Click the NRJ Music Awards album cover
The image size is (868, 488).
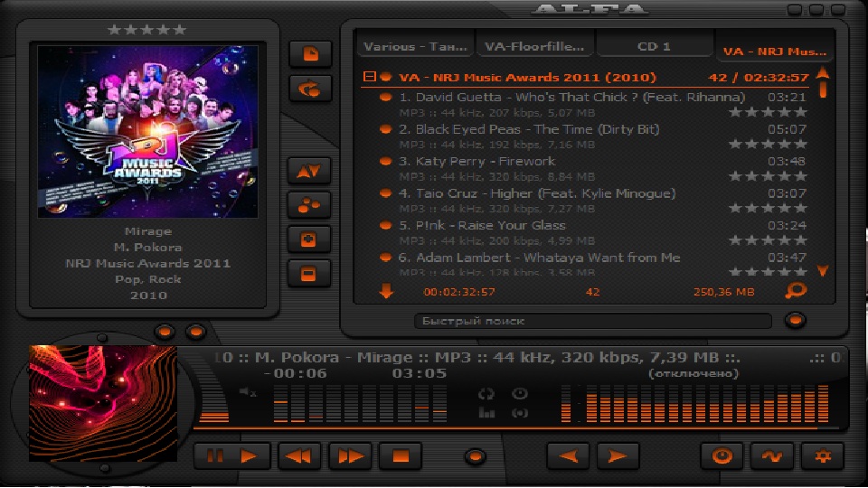[x=147, y=131]
